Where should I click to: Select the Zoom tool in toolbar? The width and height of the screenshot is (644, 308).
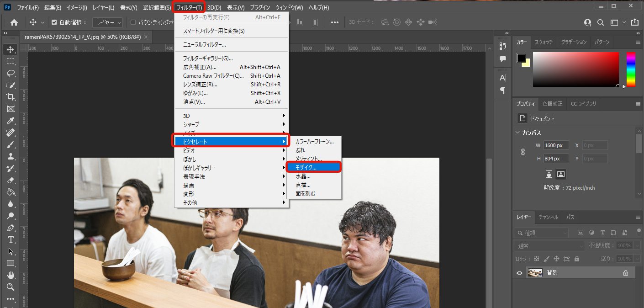pos(10,287)
